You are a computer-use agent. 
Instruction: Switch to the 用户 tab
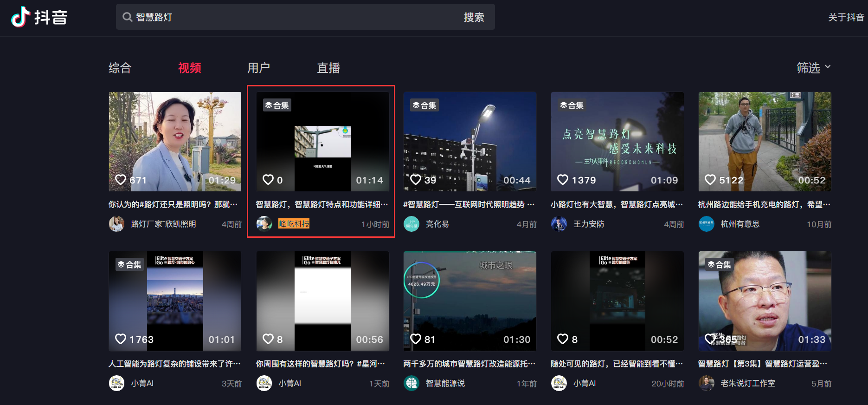(259, 68)
